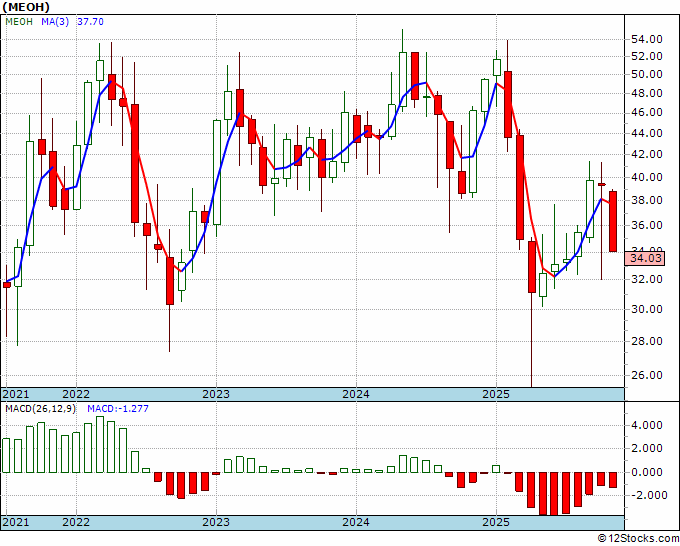
Task: Click the MACD:-1.277 value label
Action: [118, 409]
